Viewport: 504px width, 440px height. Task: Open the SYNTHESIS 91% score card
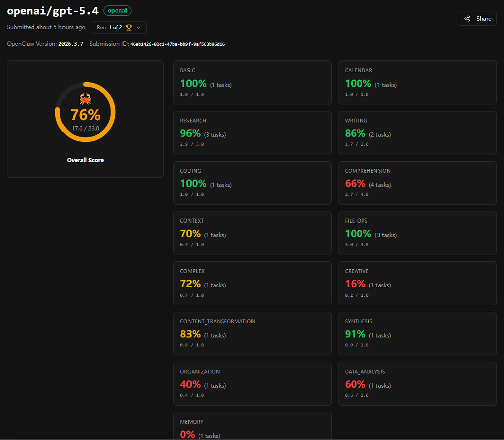point(417,333)
